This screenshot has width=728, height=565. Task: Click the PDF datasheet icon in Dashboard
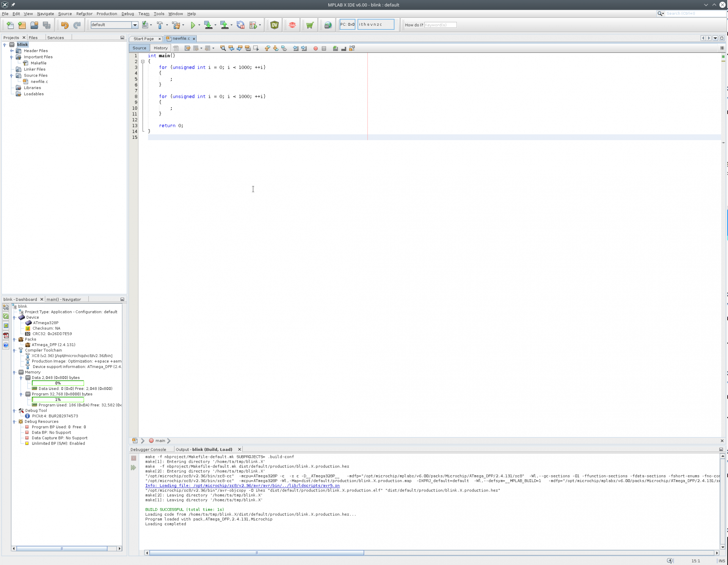coord(6,335)
